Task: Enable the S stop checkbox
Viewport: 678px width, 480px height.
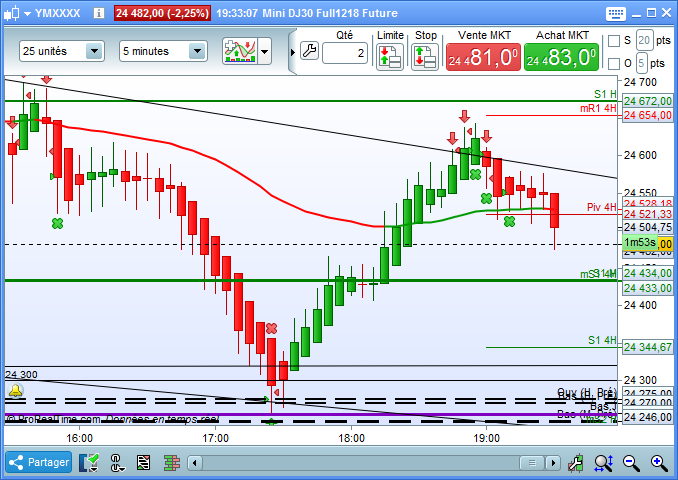Action: click(614, 41)
